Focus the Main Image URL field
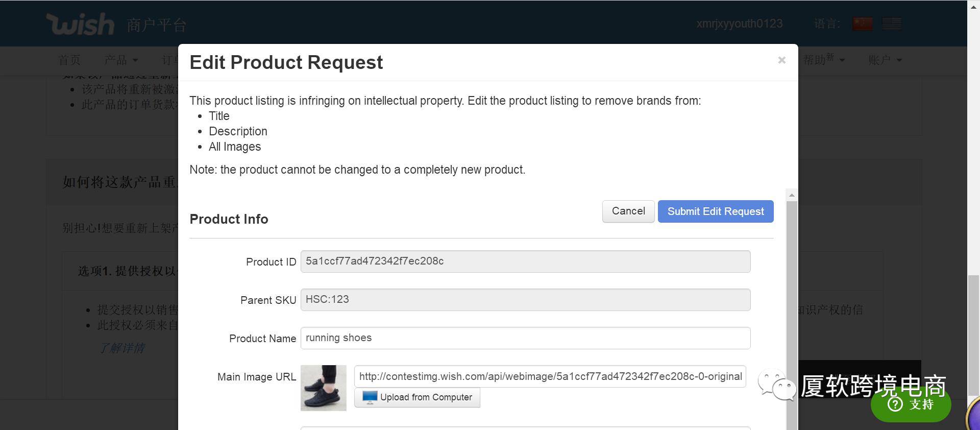 550,376
